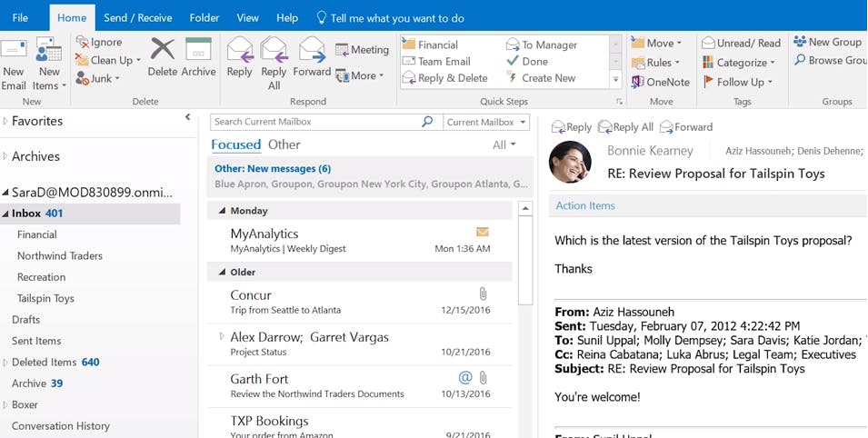Viewport: 868px width, 438px height.
Task: Open the Northwind Traders folder
Action: pyautogui.click(x=60, y=256)
